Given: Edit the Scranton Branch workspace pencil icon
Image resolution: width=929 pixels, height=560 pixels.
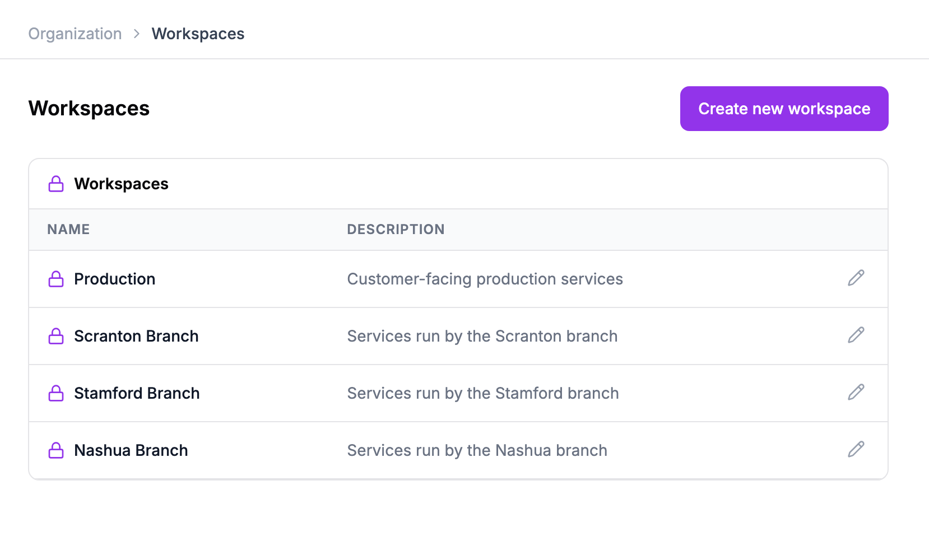Looking at the screenshot, I should (856, 335).
